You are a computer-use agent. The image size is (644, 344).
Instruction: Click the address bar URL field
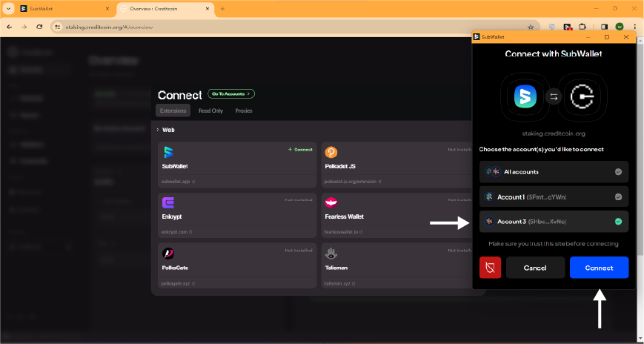[296, 27]
